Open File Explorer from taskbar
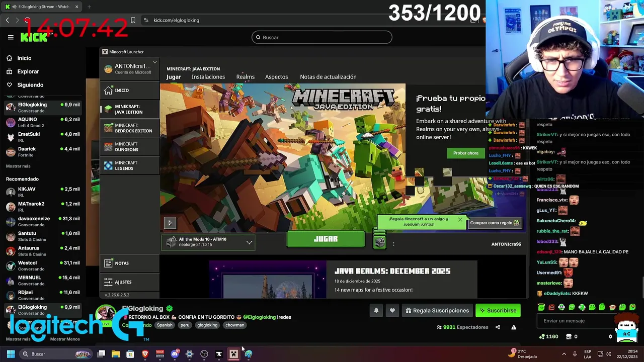This screenshot has height=362, width=644. pyautogui.click(x=116, y=354)
